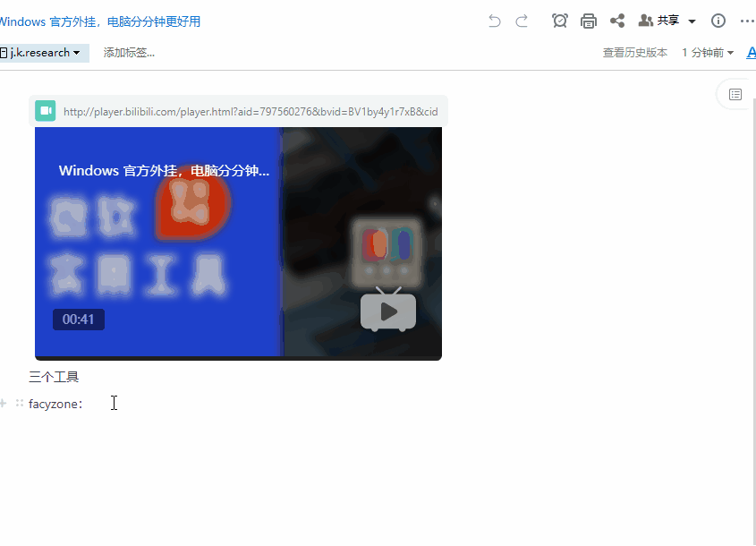Click the 00:41 duration badge

pos(79,320)
